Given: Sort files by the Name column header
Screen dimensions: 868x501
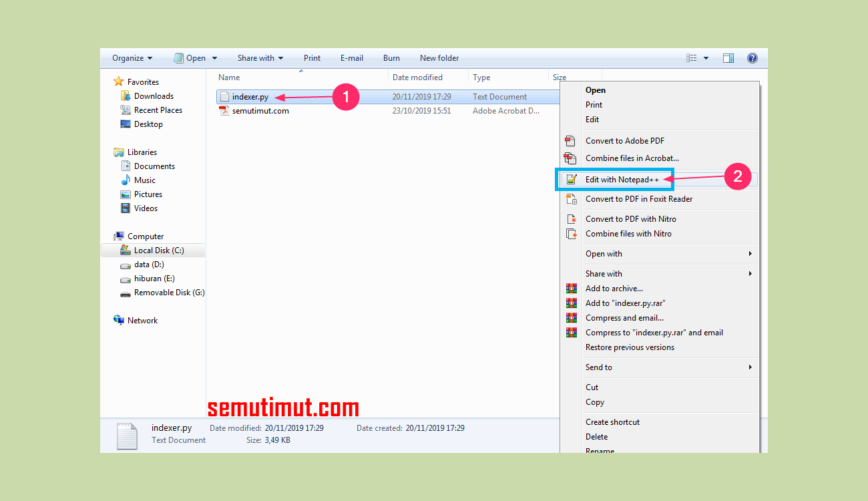Looking at the screenshot, I should coord(229,77).
